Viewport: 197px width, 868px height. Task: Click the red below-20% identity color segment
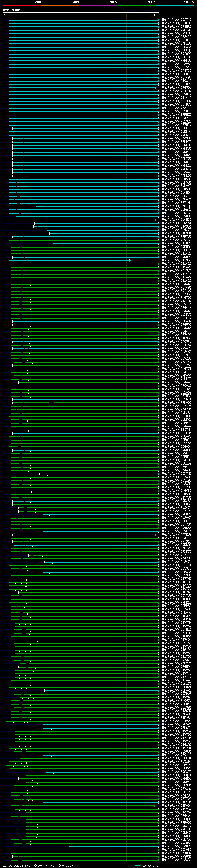point(22,6)
